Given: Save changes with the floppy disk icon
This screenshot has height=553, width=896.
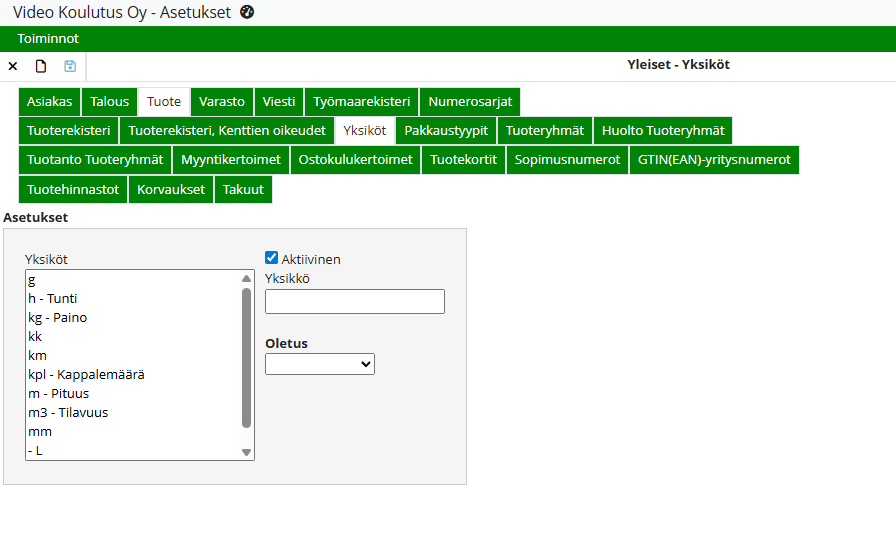Looking at the screenshot, I should pyautogui.click(x=70, y=66).
